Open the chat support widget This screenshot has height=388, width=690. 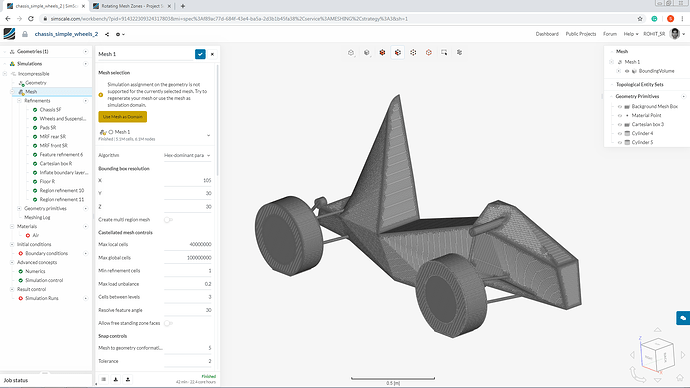683,318
